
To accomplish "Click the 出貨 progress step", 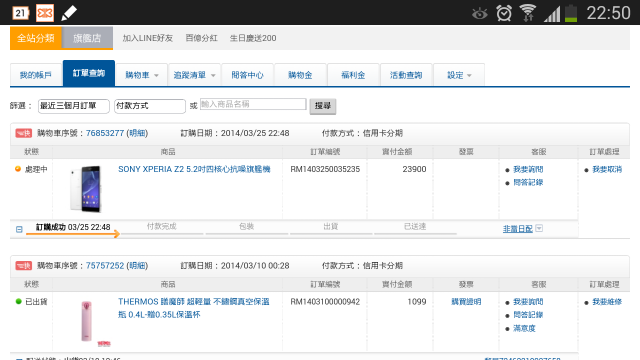I will [331, 227].
